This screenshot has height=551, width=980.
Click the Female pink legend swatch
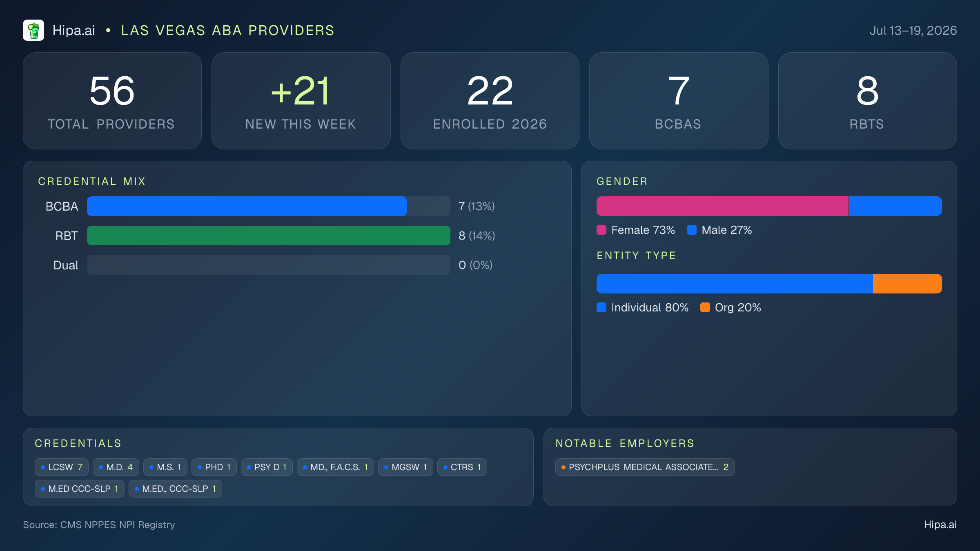click(601, 230)
